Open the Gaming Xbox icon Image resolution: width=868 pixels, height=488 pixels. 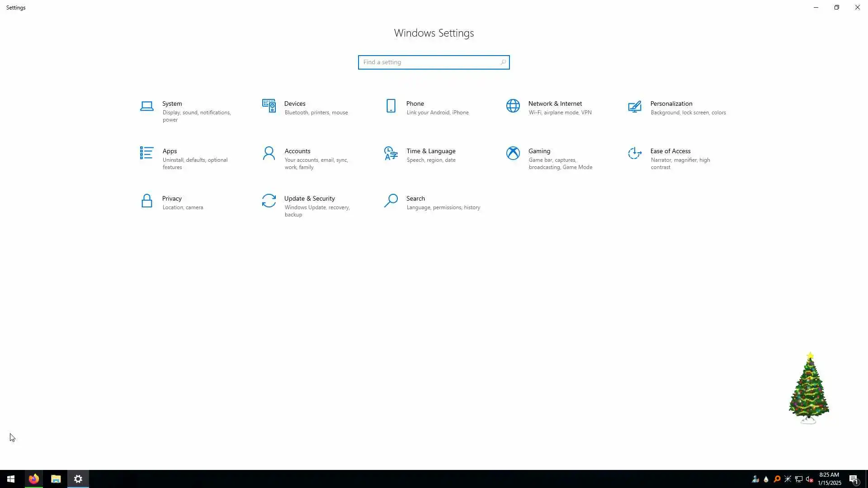pos(513,154)
